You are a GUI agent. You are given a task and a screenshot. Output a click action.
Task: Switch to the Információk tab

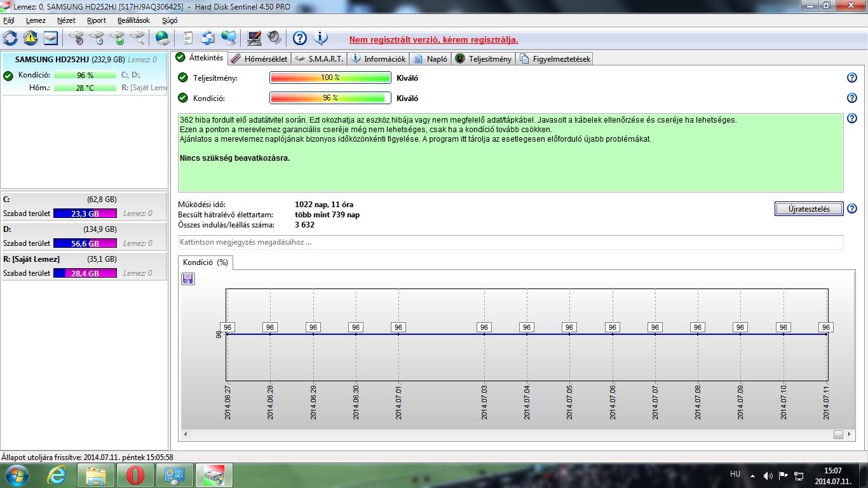pyautogui.click(x=379, y=58)
